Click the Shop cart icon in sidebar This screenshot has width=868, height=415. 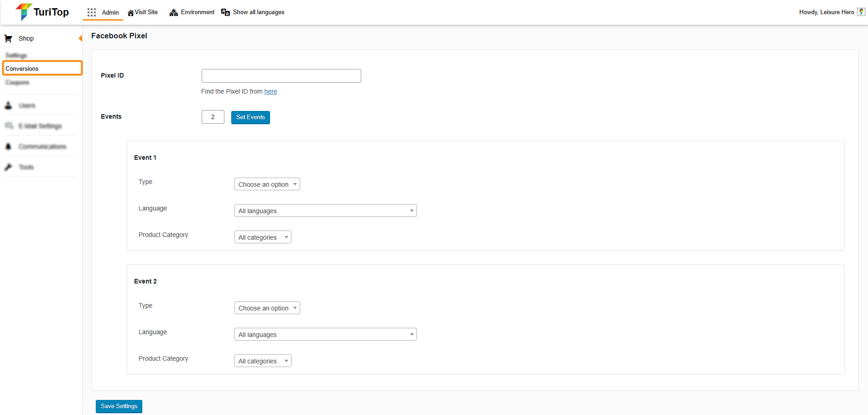(8, 39)
